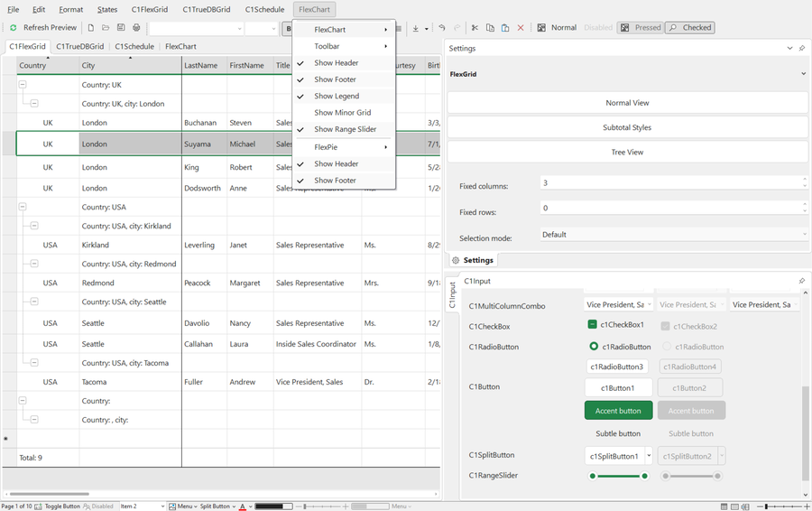Click the tree layout view icon at bottom right
Image resolution: width=812 pixels, height=511 pixels.
745,506
